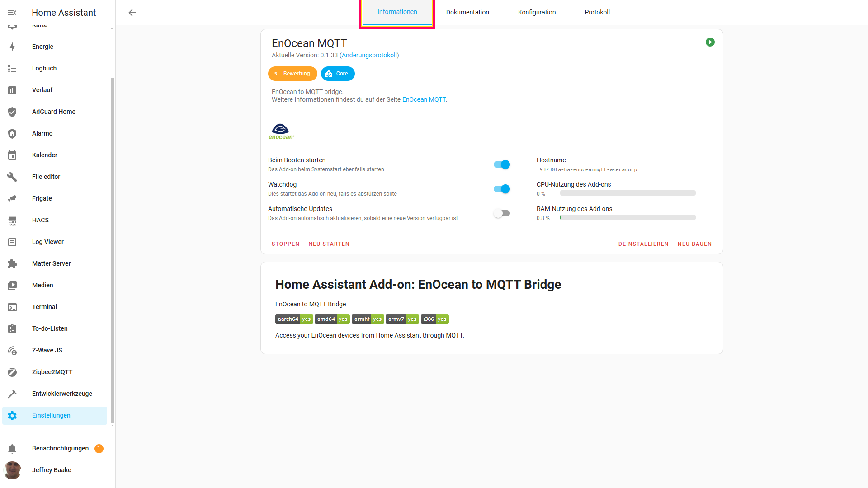Click the STOPPEN button
The image size is (868, 488).
[285, 244]
